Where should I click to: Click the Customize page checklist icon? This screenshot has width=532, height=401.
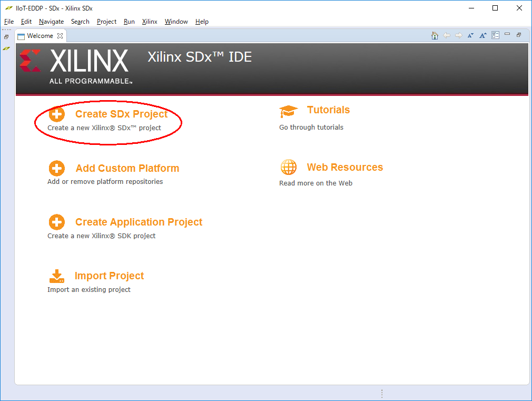coord(495,35)
